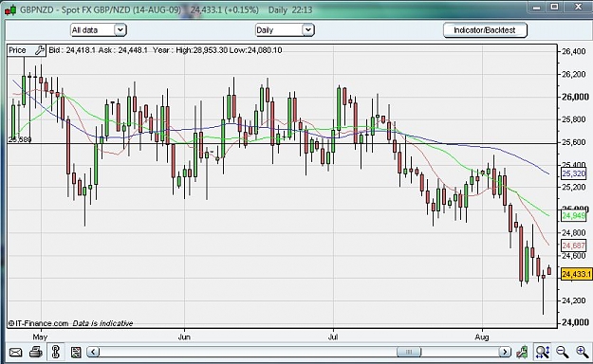Click the save chart data icon
The image size is (593, 364).
click(x=76, y=353)
